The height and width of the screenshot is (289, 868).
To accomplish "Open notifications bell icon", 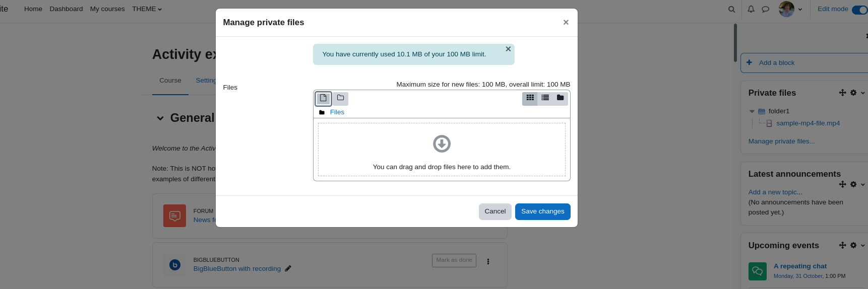I will pos(751,9).
